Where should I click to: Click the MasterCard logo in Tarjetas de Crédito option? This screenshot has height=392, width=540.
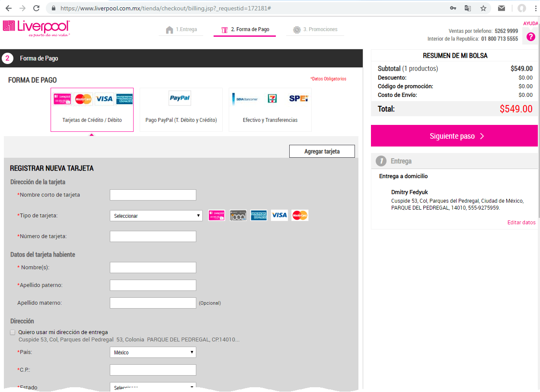pos(83,99)
